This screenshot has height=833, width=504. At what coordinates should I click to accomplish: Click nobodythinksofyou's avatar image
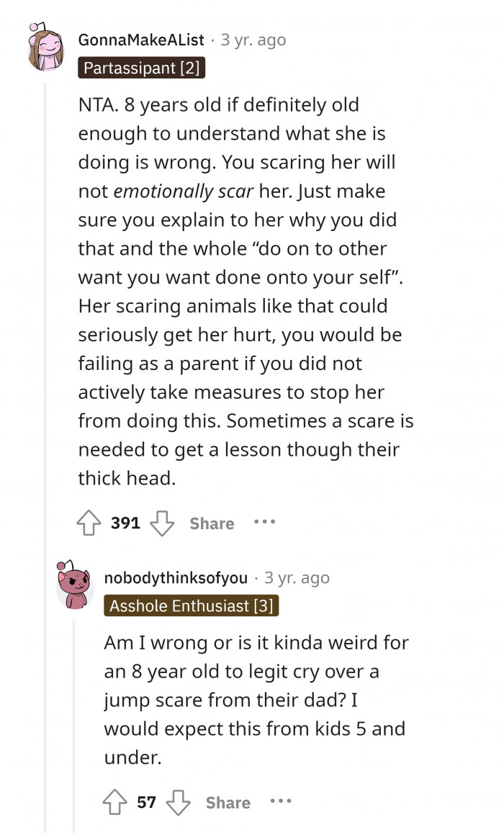pyautogui.click(x=74, y=585)
